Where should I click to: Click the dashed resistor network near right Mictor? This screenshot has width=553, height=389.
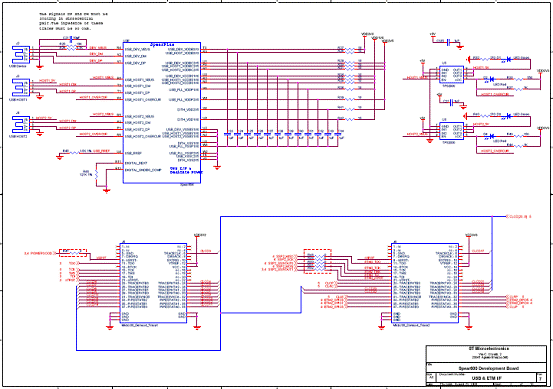(x=318, y=261)
